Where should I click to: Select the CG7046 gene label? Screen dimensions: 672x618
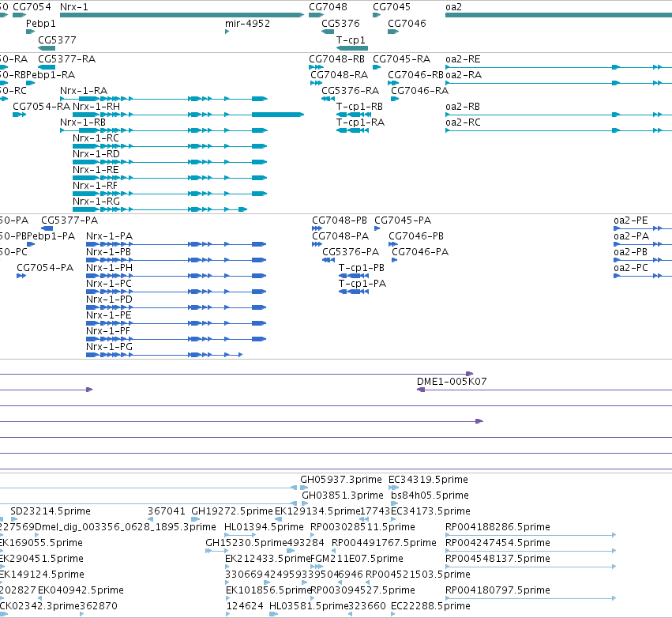[x=407, y=24]
